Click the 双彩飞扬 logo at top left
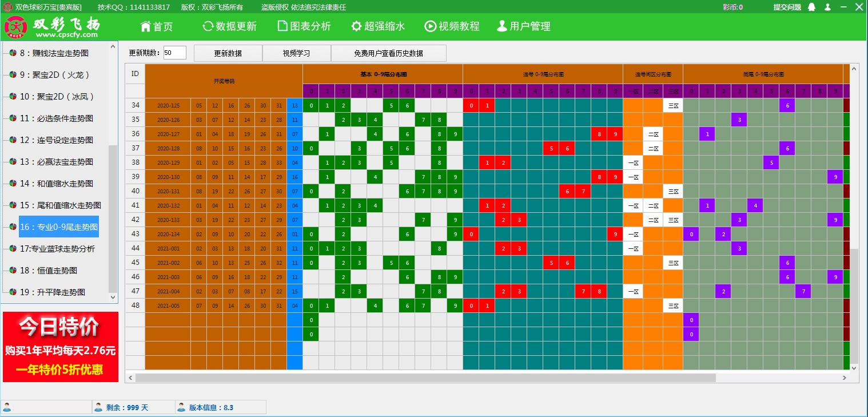 [x=53, y=27]
